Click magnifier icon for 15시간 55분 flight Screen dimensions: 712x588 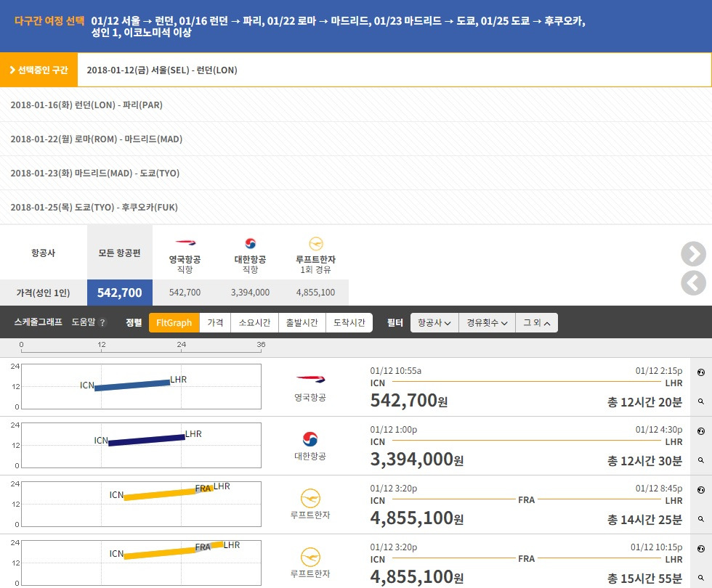click(701, 578)
